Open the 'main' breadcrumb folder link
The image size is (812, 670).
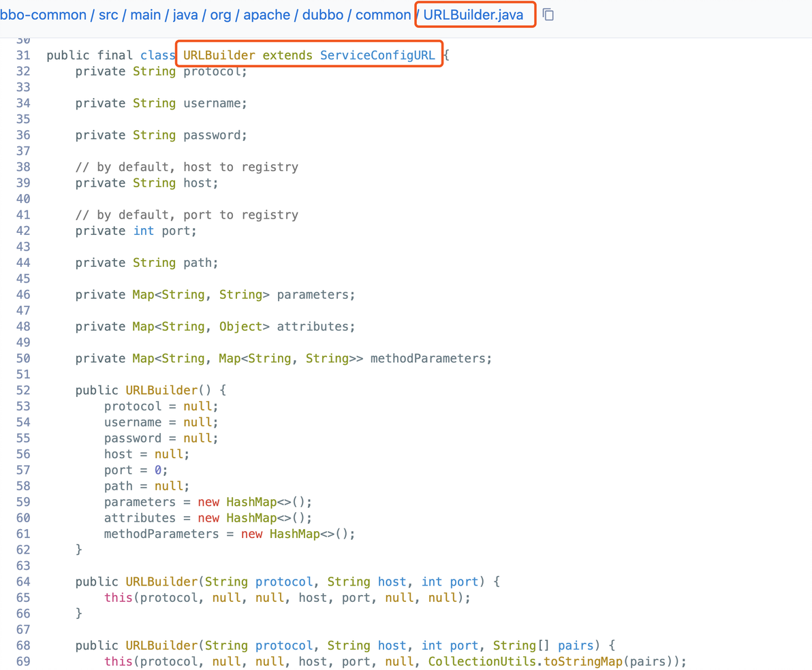click(146, 15)
